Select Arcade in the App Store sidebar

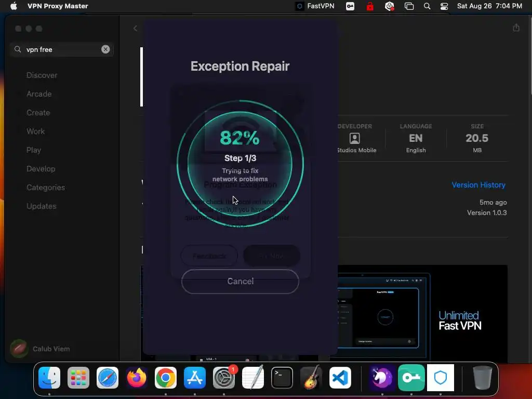click(x=39, y=94)
